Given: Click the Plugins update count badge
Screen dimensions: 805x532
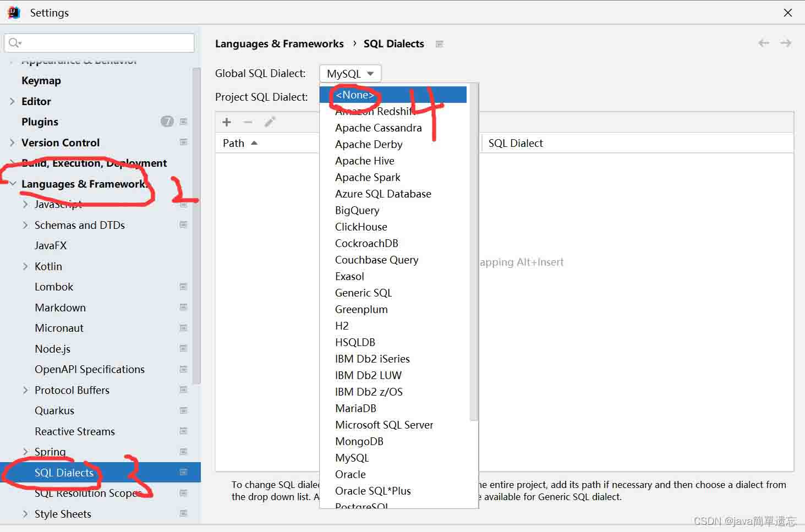Looking at the screenshot, I should click(167, 122).
